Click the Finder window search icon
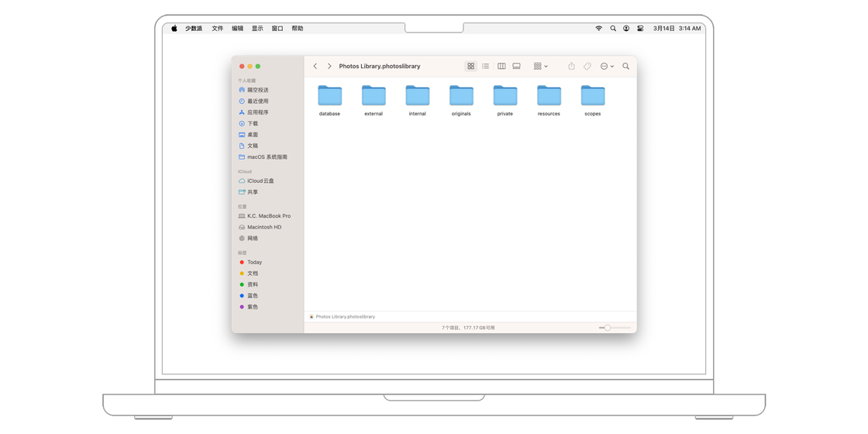The width and height of the screenshot is (868, 434). coord(626,66)
